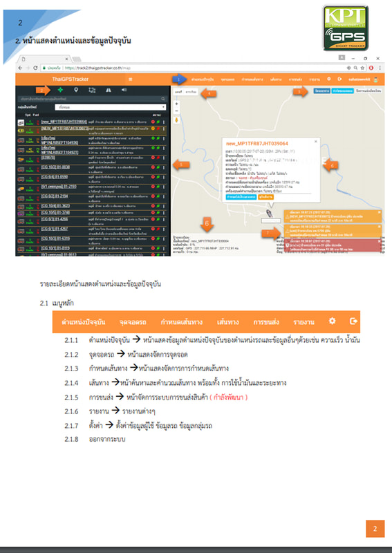Click the small logout icon in top navbar
The image size is (392, 553).
[339, 79]
